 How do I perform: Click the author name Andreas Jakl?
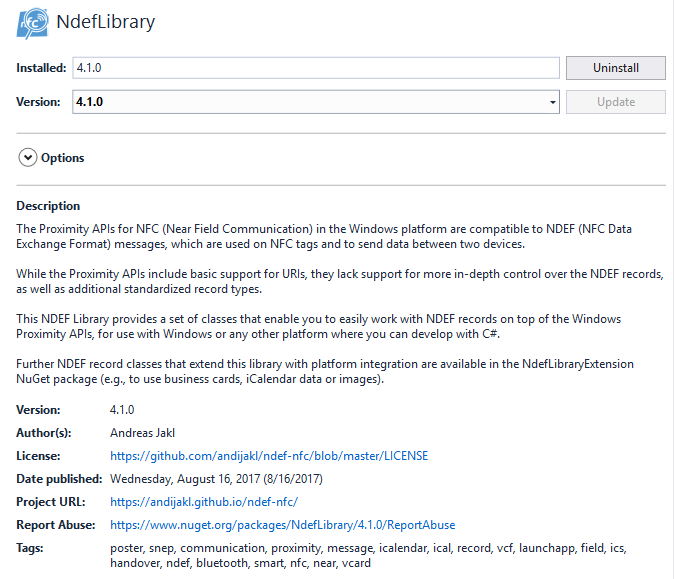coord(142,433)
